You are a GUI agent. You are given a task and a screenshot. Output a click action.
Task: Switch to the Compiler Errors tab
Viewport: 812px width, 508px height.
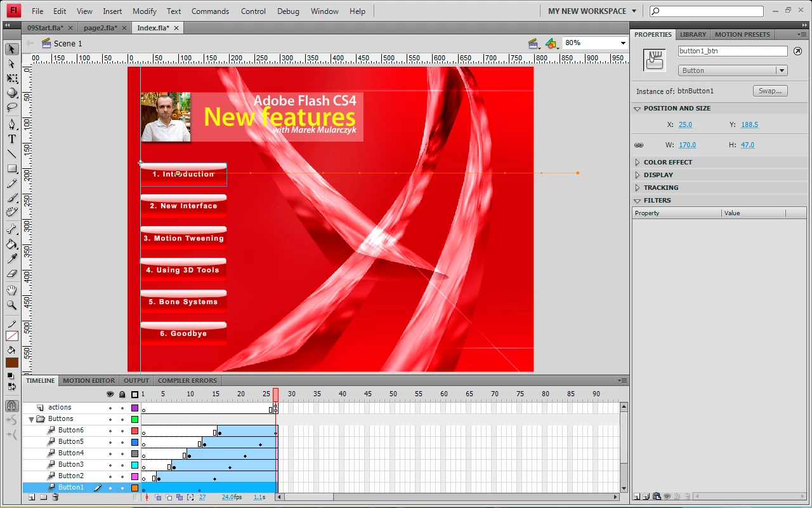187,380
